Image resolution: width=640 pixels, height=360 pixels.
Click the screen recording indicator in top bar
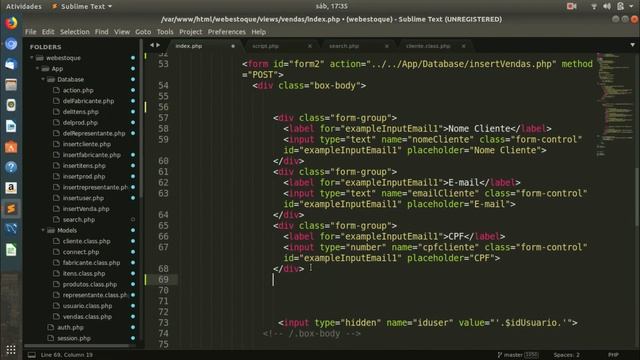coord(571,6)
